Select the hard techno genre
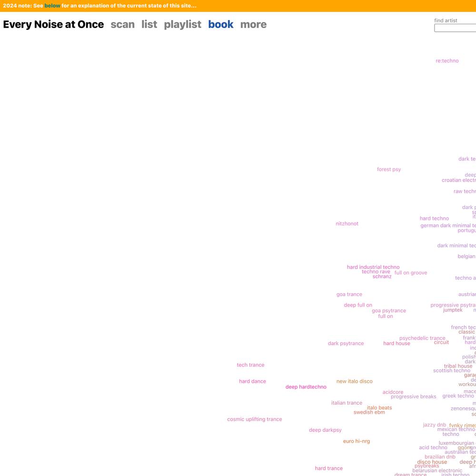This screenshot has width=476, height=476. [x=434, y=218]
